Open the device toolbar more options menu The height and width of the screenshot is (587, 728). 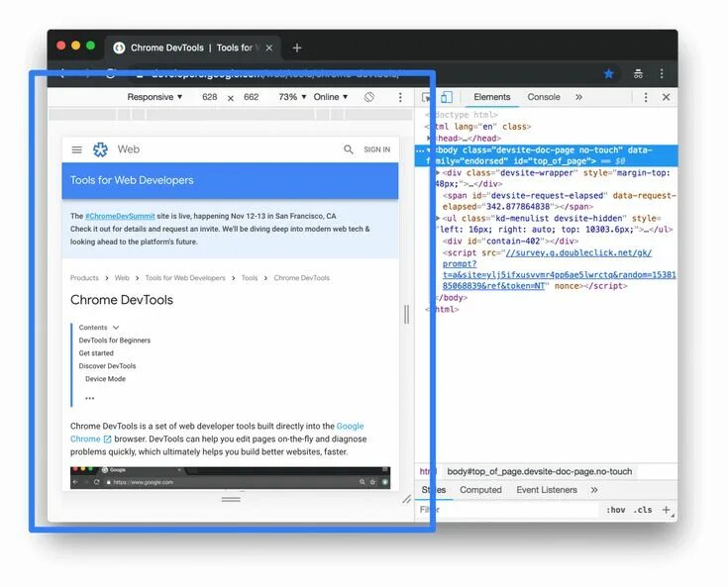pyautogui.click(x=400, y=97)
